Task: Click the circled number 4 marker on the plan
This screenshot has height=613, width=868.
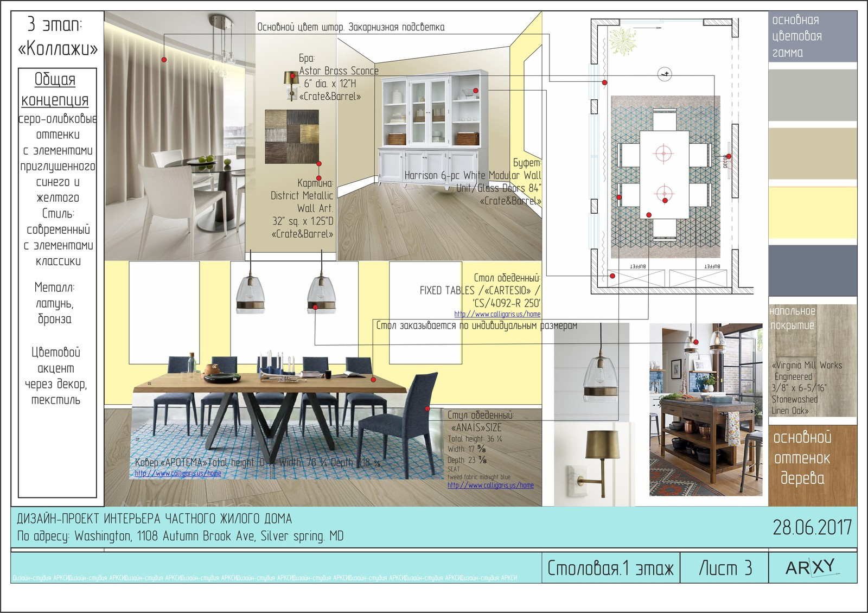Action: 665,74
